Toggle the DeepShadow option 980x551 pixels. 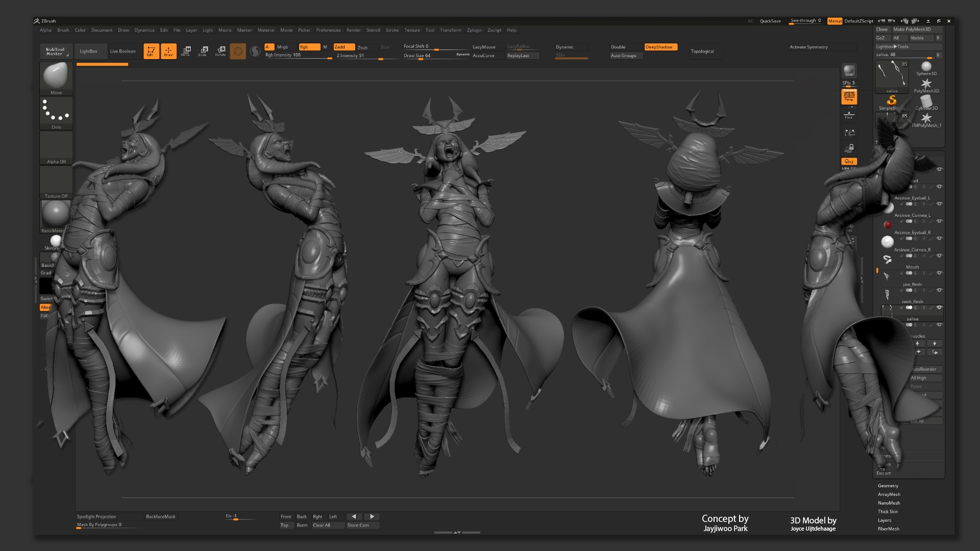[x=660, y=47]
